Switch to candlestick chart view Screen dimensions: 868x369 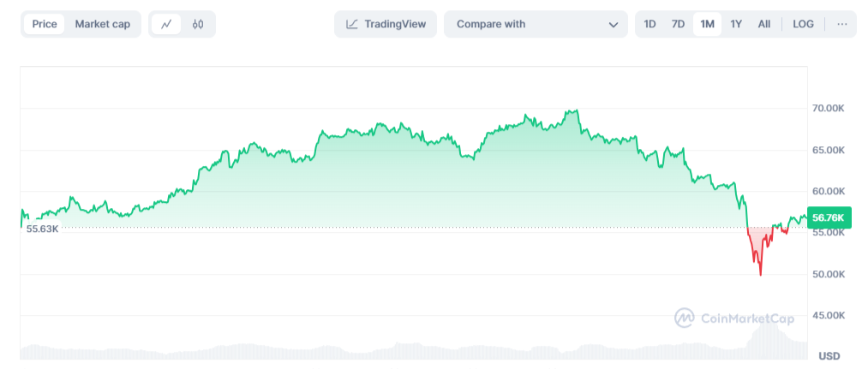198,24
